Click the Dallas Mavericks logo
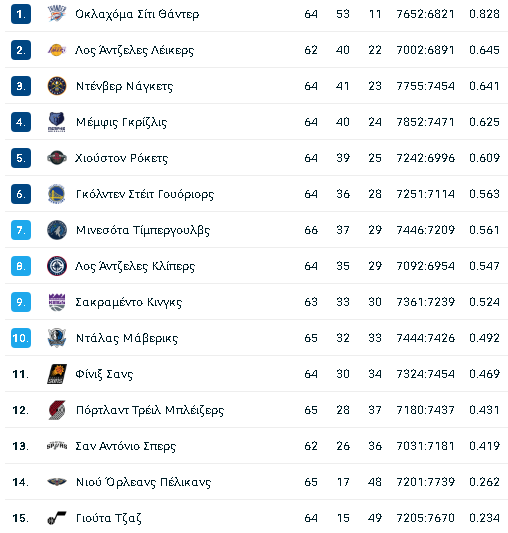The width and height of the screenshot is (508, 533). (56, 338)
